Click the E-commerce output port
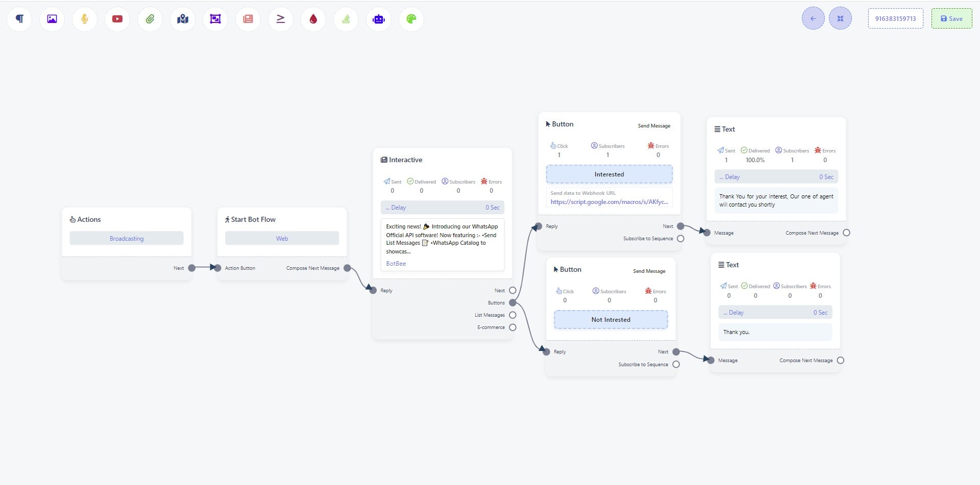The height and width of the screenshot is (485, 980). coord(512,327)
